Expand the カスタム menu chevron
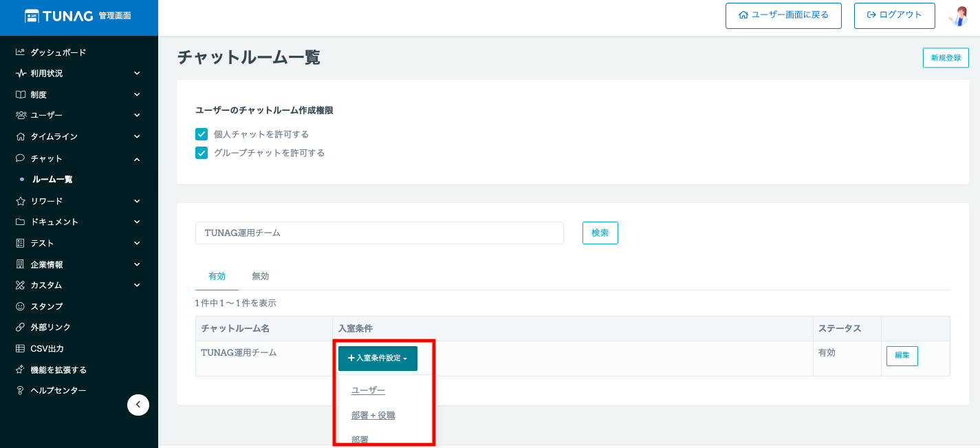 tap(137, 285)
